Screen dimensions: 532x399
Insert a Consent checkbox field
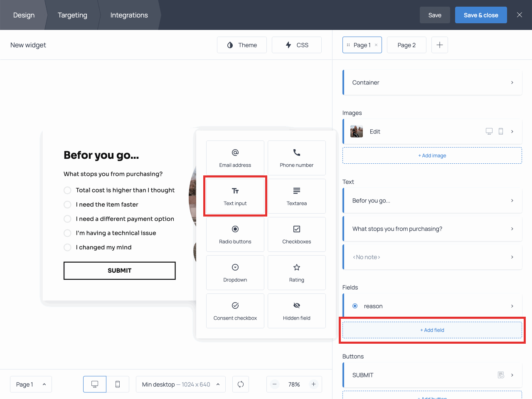click(235, 311)
